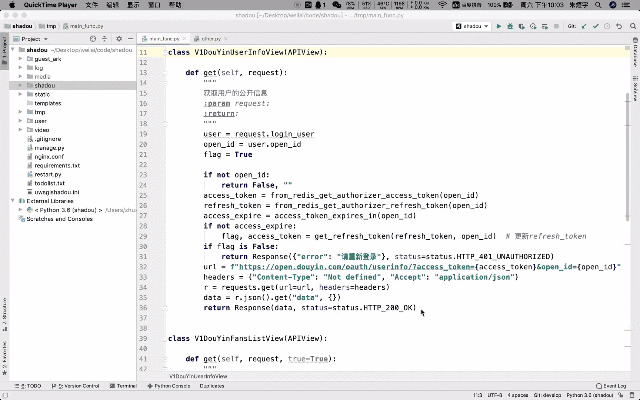Close the other.py editor tab
Viewport: 640px width, 400px height.
click(225, 39)
